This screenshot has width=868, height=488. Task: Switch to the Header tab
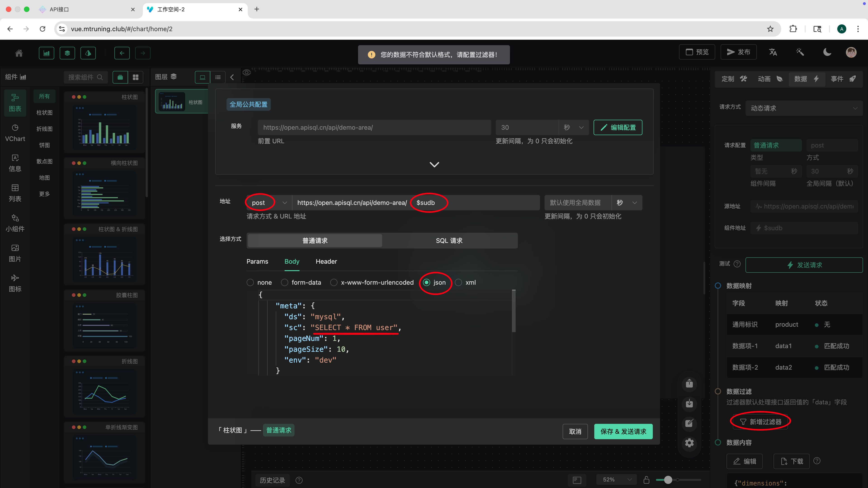click(x=326, y=261)
